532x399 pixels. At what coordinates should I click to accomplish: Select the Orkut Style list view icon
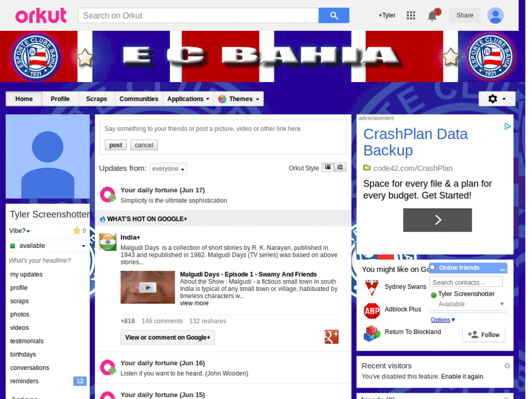(340, 167)
